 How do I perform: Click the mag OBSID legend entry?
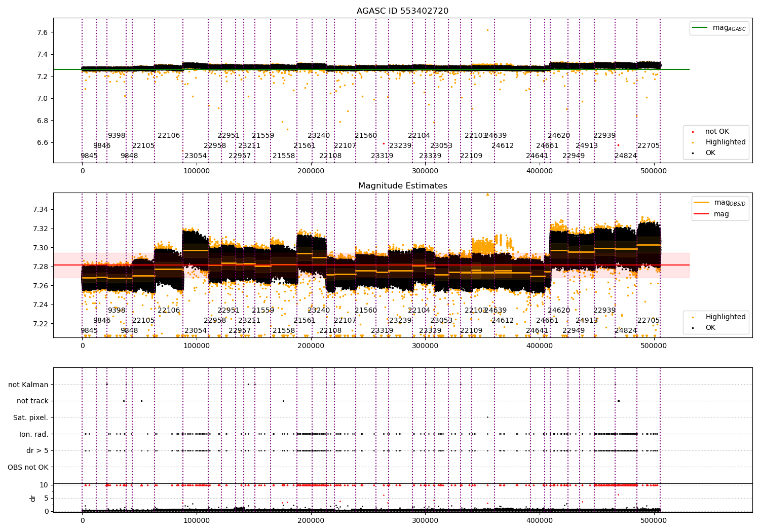point(730,203)
